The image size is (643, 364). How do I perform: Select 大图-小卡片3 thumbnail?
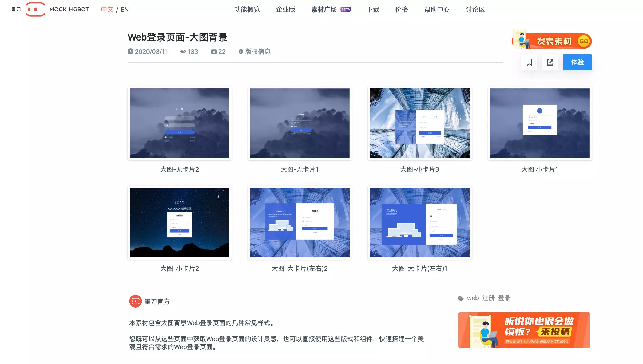419,123
